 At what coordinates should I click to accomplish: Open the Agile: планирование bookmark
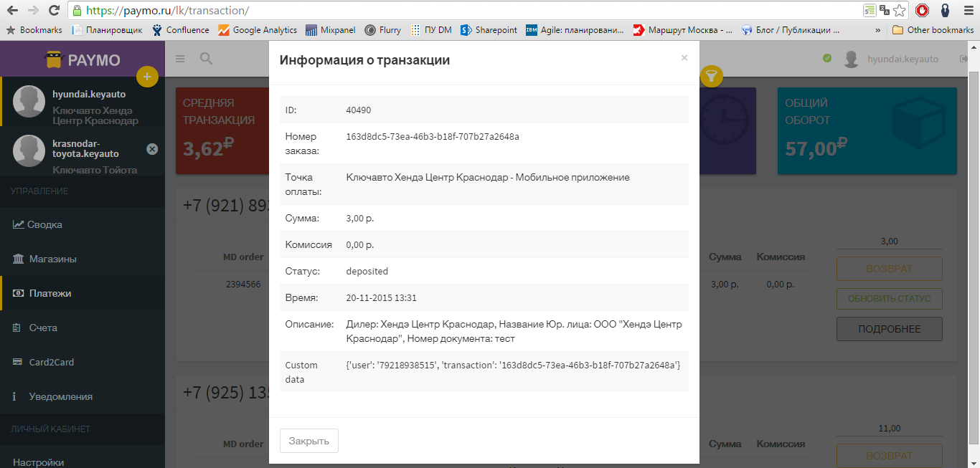(575, 30)
